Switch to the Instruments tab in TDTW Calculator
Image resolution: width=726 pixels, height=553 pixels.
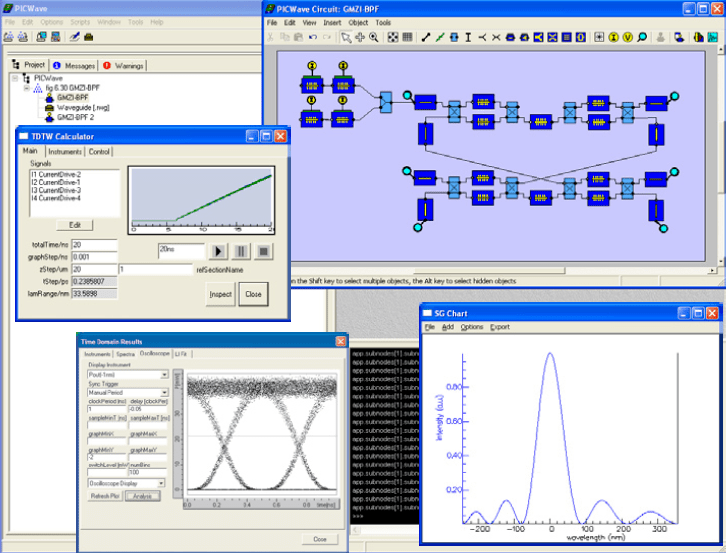click(x=64, y=151)
